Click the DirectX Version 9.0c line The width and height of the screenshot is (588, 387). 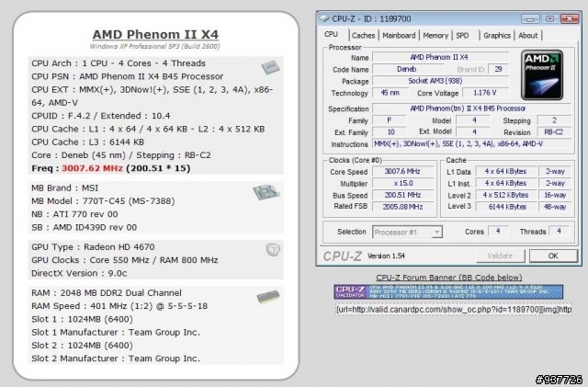point(79,273)
